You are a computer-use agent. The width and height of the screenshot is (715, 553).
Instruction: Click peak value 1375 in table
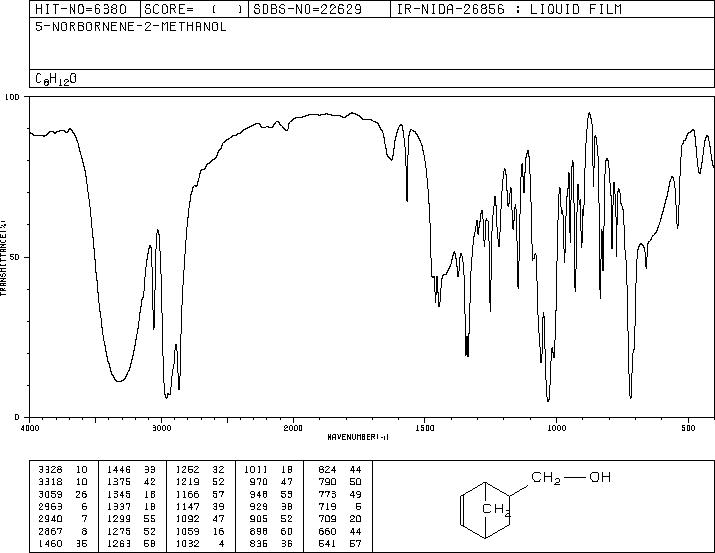pyautogui.click(x=119, y=481)
